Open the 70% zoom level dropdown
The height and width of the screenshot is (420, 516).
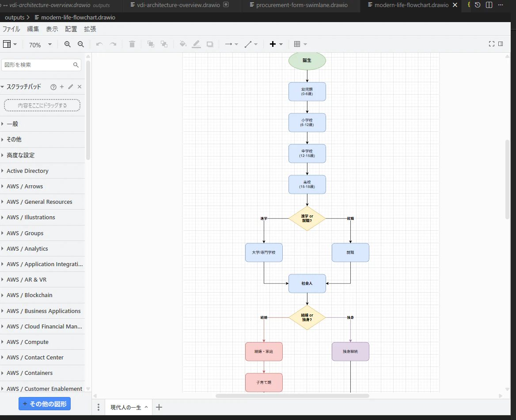pos(40,45)
